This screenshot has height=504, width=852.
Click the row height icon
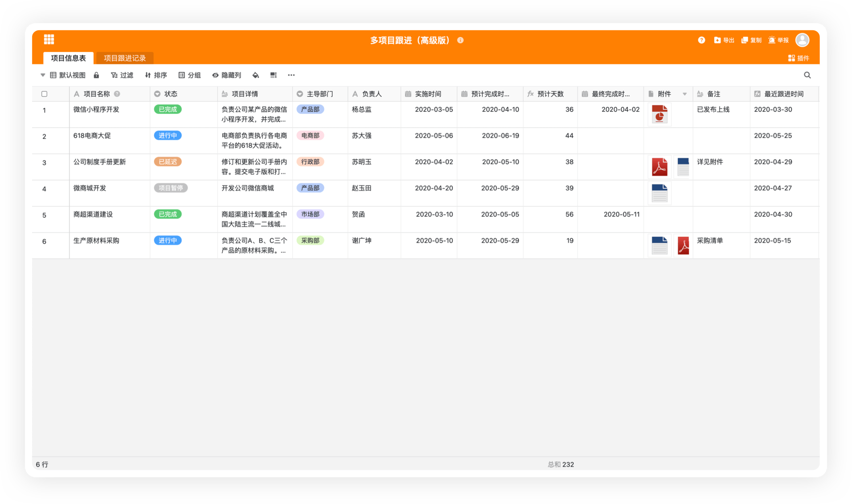pyautogui.click(x=273, y=75)
